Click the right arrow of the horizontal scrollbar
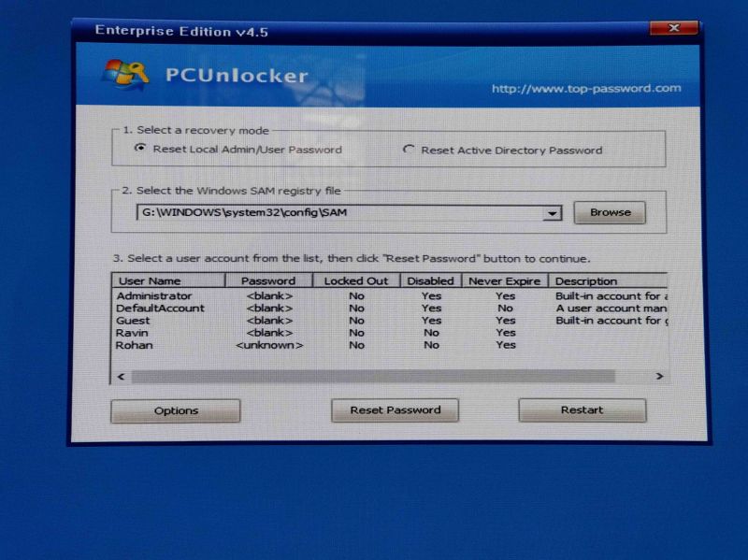The image size is (748, 560). 660,377
